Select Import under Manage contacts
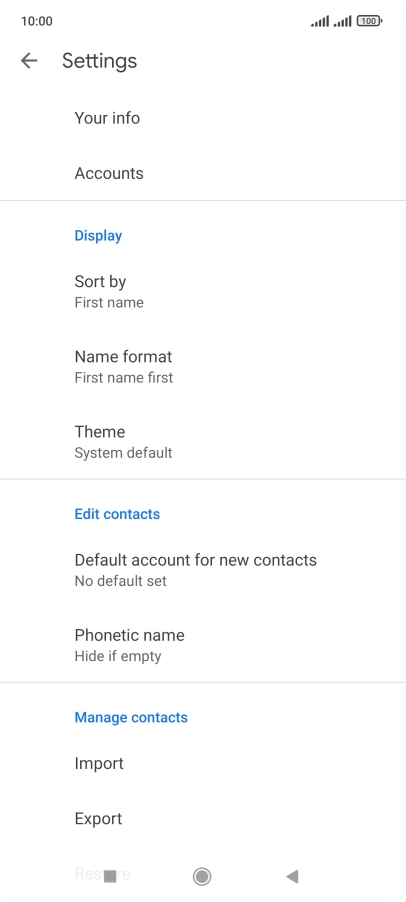 point(203,763)
